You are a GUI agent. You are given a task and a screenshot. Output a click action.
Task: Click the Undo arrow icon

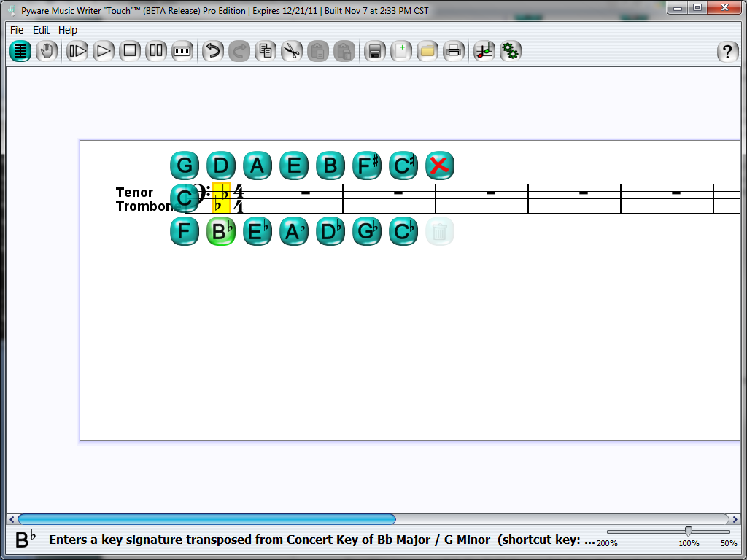pyautogui.click(x=212, y=51)
